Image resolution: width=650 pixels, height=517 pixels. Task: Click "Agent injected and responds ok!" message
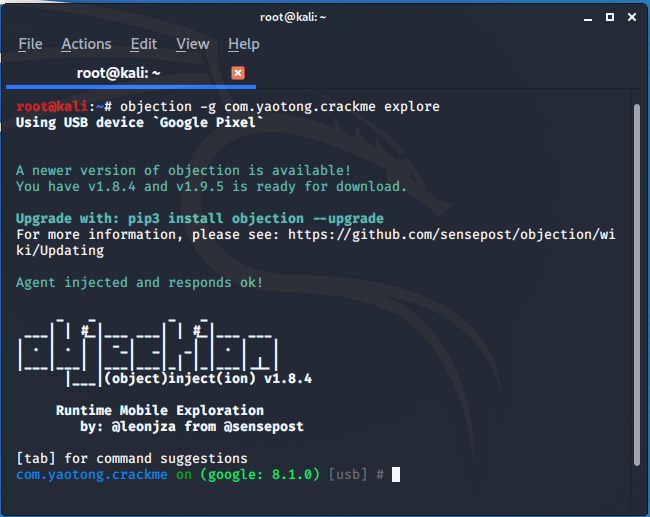(139, 282)
